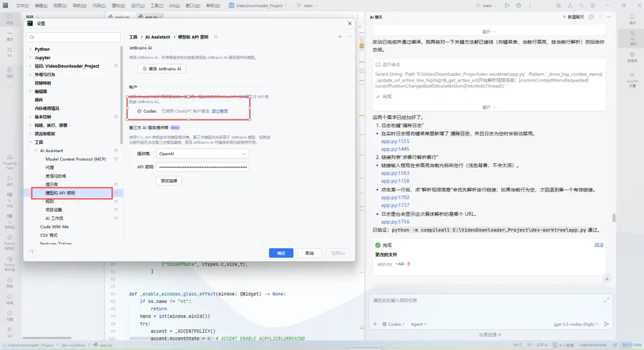Click the 取消 button in Settings

click(309, 253)
